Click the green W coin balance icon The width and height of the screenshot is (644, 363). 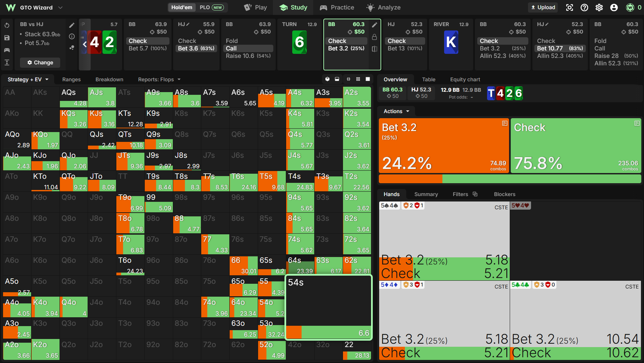pyautogui.click(x=630, y=7)
